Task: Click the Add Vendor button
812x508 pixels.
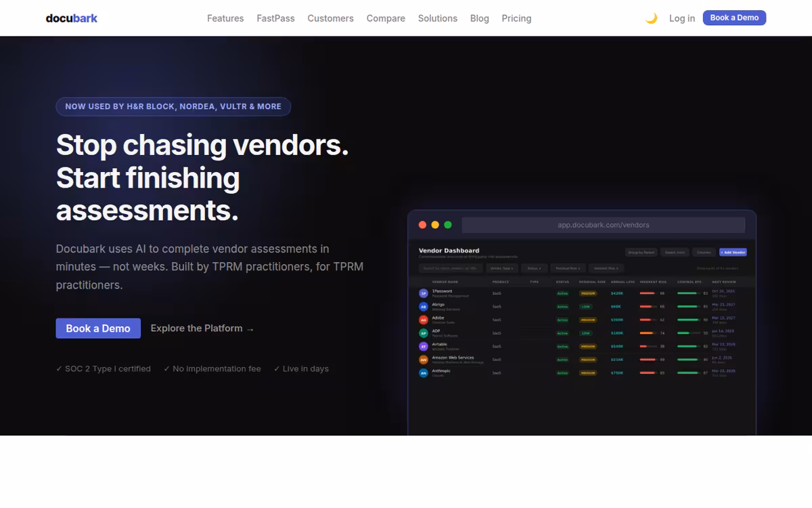Action: click(733, 253)
